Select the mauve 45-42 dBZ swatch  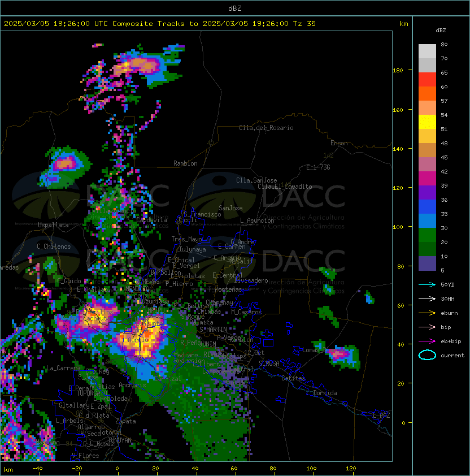(x=427, y=165)
